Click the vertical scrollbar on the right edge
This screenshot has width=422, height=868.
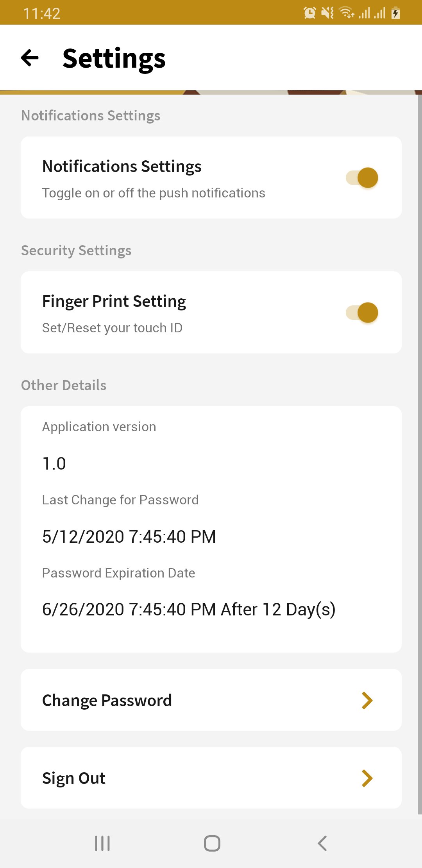pyautogui.click(x=420, y=454)
